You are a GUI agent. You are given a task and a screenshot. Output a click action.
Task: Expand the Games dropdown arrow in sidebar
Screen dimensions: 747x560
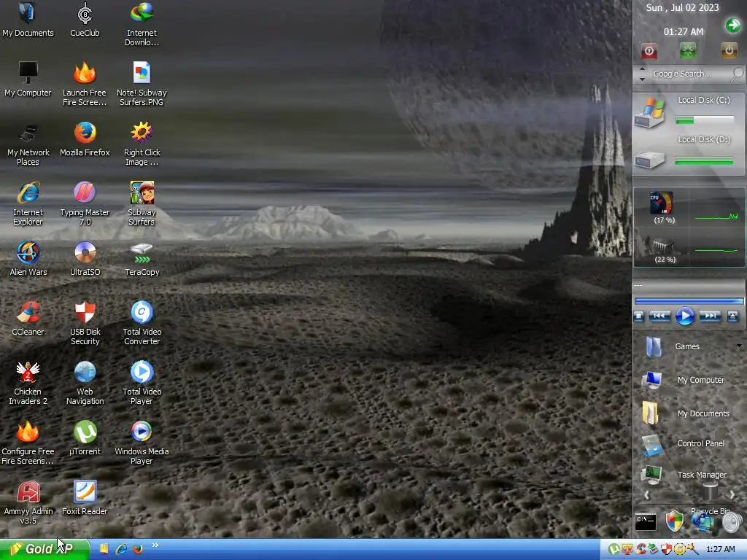(739, 346)
